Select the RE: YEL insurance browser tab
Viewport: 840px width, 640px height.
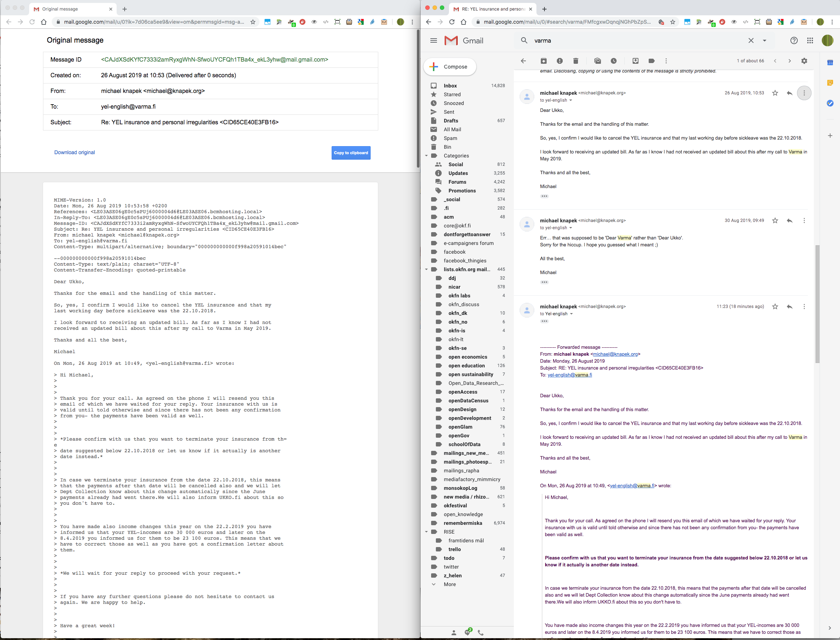(x=493, y=9)
